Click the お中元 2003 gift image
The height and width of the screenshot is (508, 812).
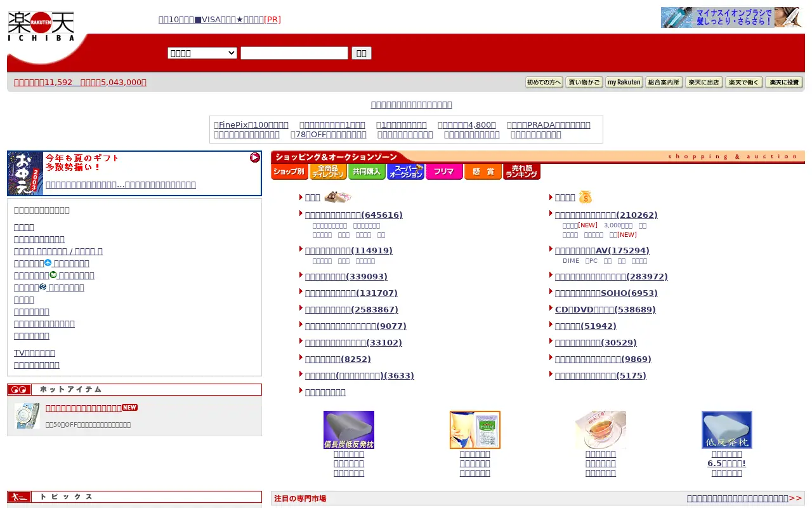(x=25, y=173)
